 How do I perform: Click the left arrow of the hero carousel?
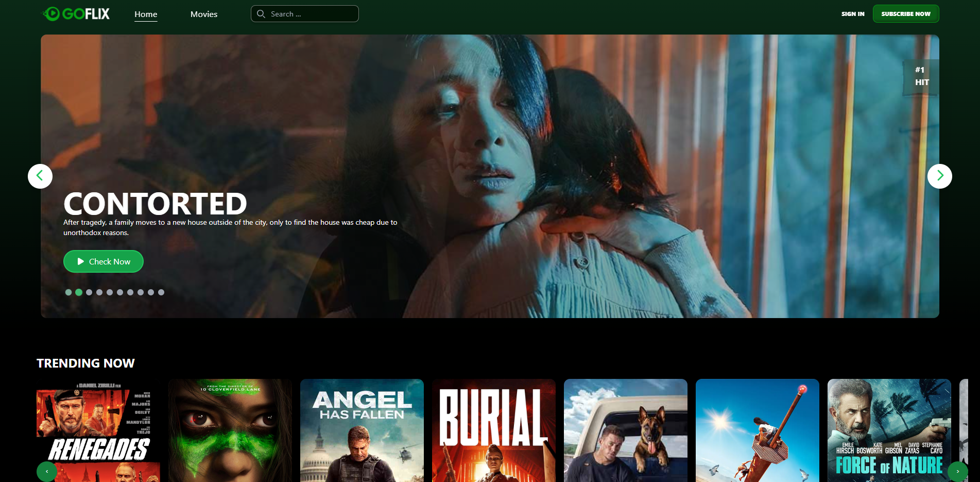[x=40, y=176]
